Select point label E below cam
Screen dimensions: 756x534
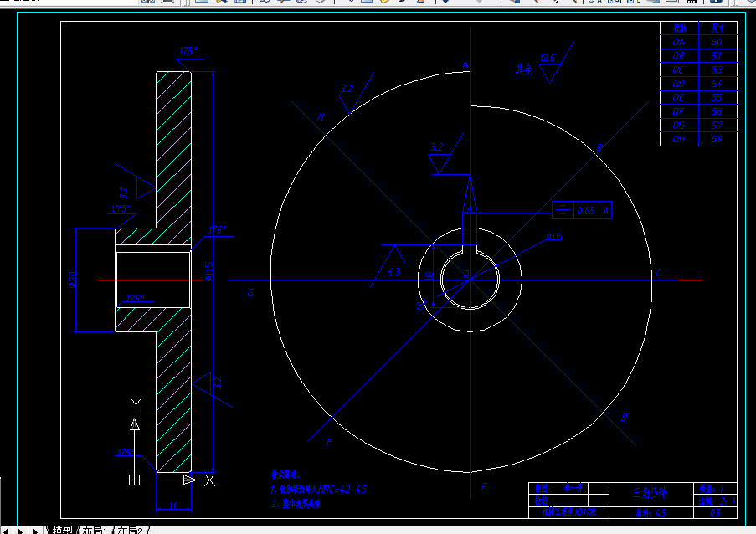click(484, 487)
